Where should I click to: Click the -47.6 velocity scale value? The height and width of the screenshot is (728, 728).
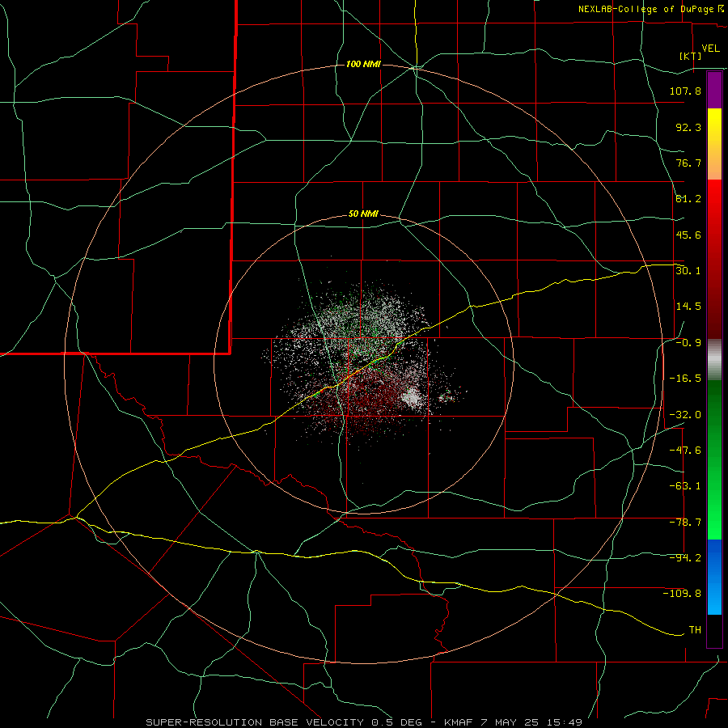(685, 451)
